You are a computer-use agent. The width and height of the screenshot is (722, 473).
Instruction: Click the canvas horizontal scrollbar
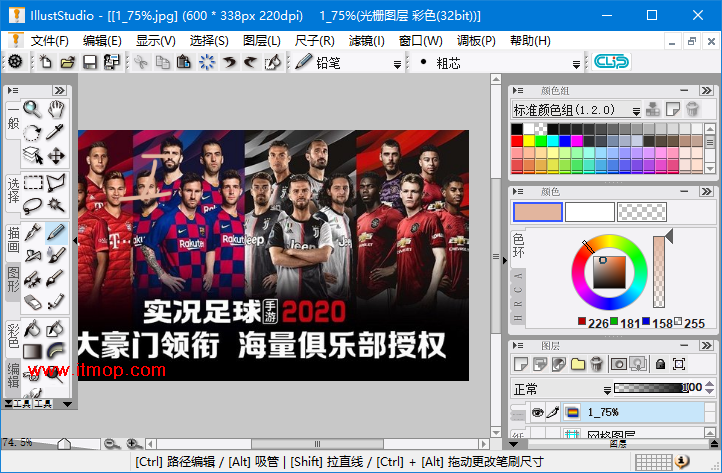point(317,444)
